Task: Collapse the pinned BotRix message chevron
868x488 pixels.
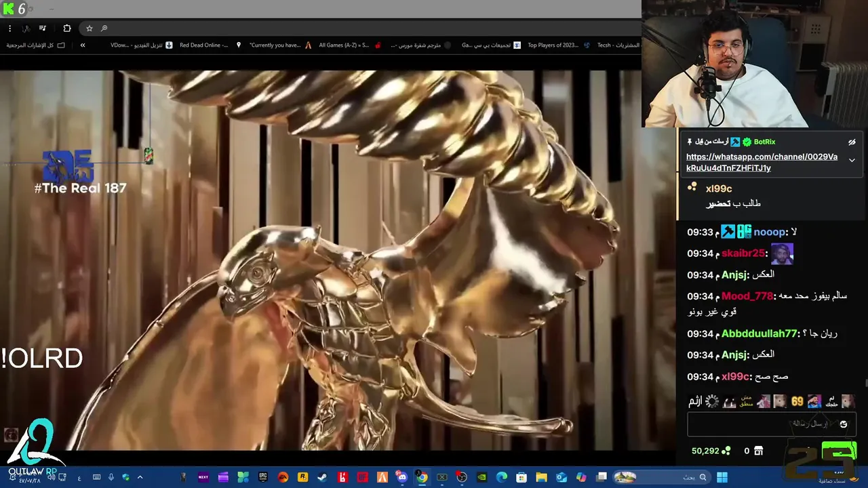Action: [852, 161]
